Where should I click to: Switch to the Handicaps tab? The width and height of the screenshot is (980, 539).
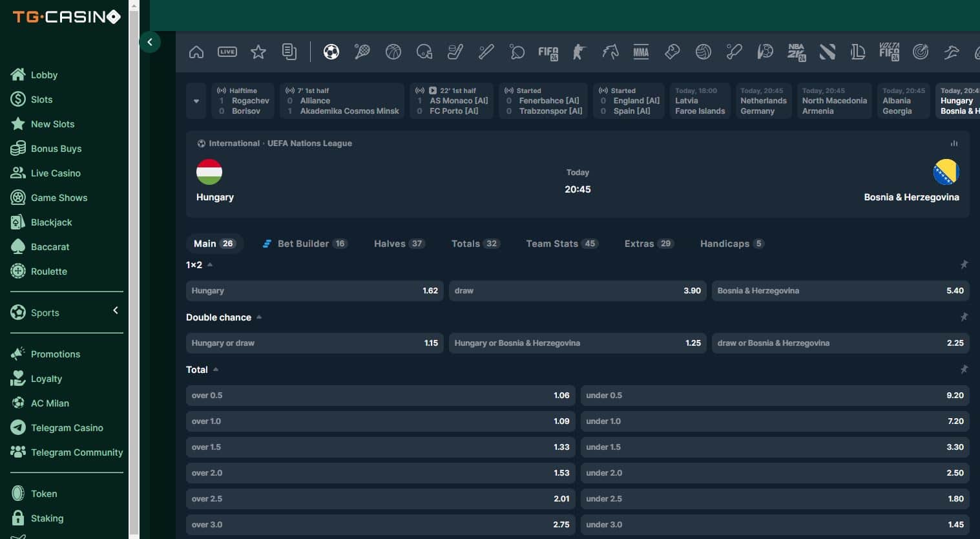pyautogui.click(x=732, y=244)
